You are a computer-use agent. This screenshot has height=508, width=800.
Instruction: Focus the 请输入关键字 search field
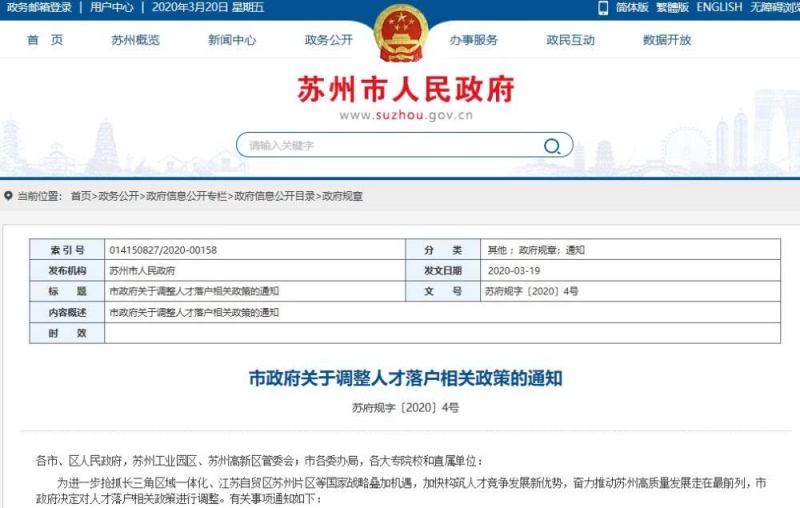[390, 146]
